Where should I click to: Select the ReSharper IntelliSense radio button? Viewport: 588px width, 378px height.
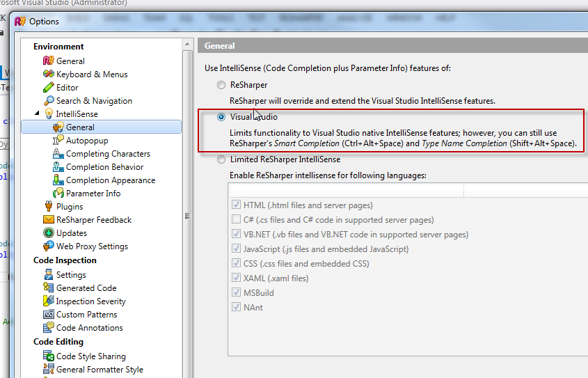(x=221, y=85)
